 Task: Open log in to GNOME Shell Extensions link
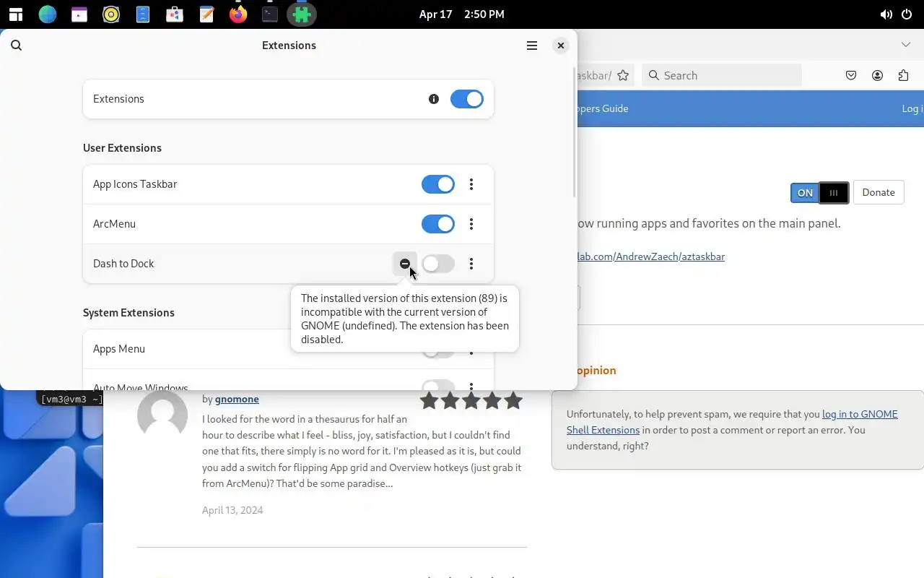732,422
